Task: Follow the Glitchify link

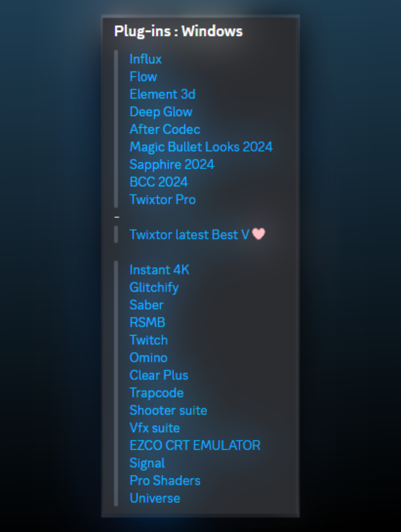Action: (x=154, y=288)
